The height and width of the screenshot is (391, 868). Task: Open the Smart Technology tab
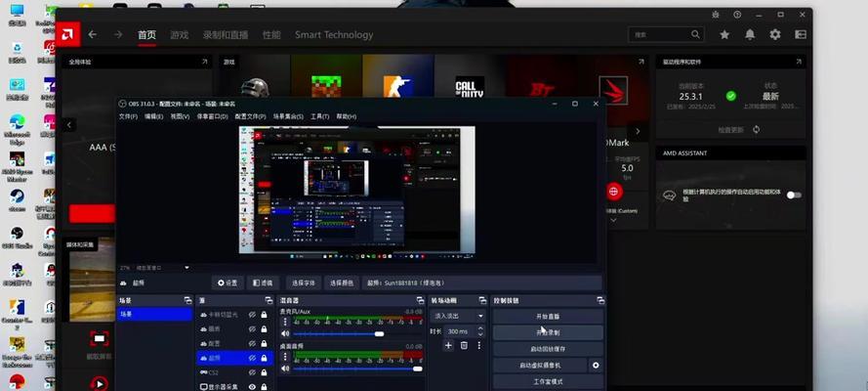[334, 35]
